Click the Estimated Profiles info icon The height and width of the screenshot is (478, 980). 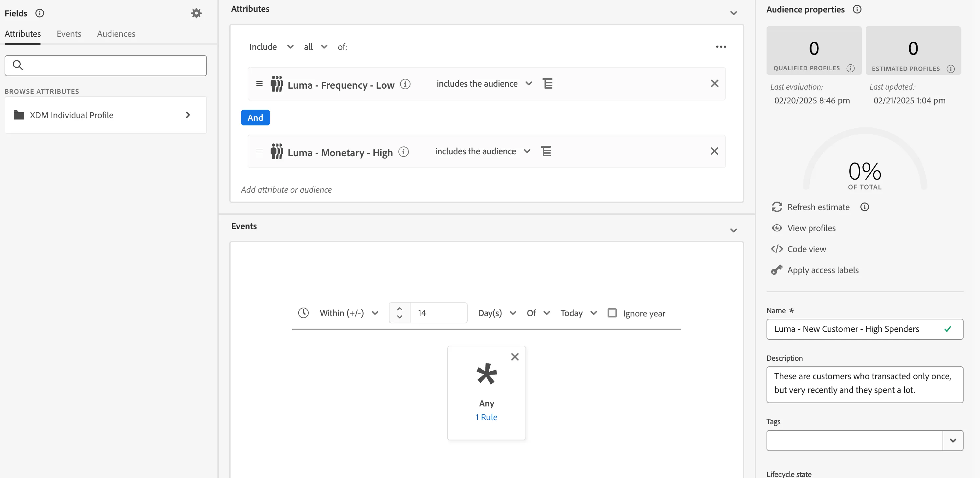tap(950, 69)
